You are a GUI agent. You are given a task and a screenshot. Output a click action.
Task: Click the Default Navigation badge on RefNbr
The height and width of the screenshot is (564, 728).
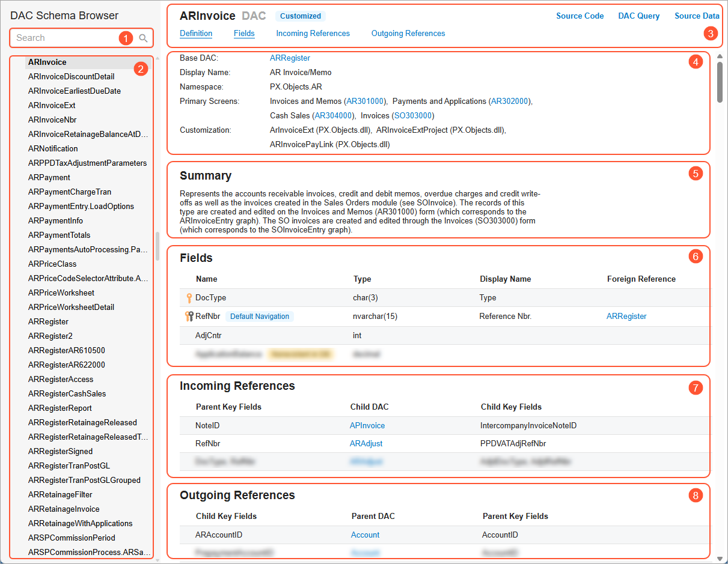coord(260,316)
